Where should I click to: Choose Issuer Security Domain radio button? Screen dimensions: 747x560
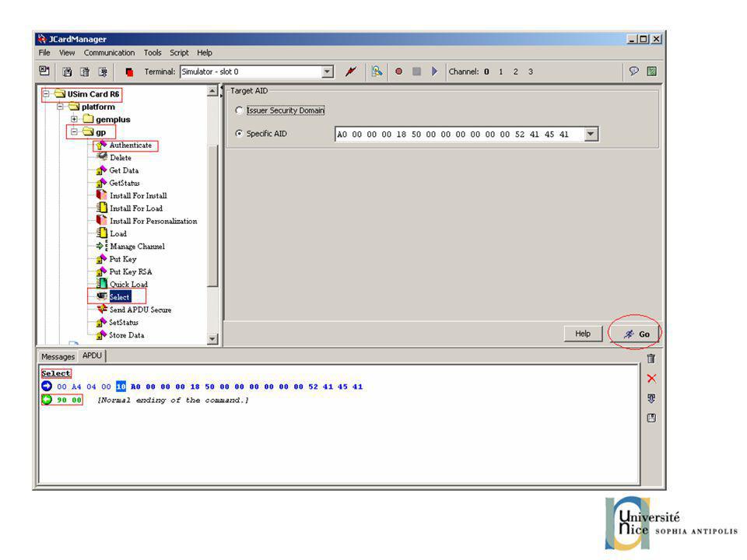239,110
